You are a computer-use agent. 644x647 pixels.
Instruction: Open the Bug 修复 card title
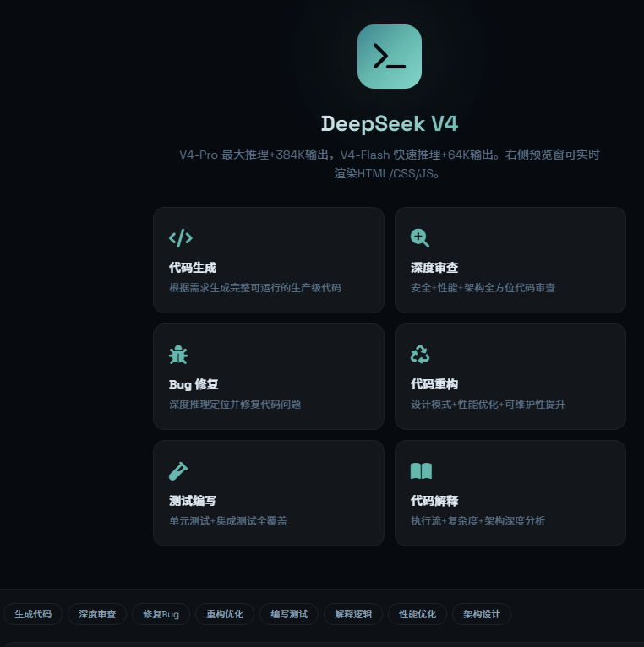click(194, 384)
